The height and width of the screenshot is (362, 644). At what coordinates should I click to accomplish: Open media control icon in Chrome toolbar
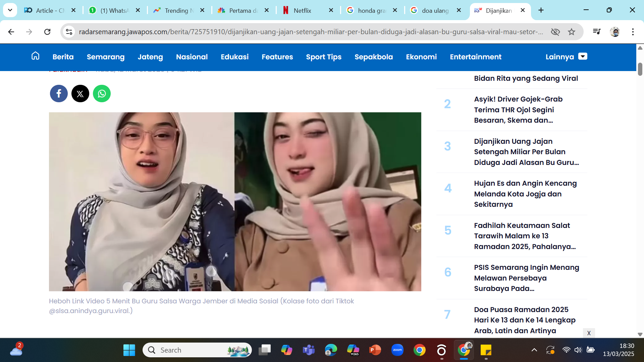click(x=597, y=32)
